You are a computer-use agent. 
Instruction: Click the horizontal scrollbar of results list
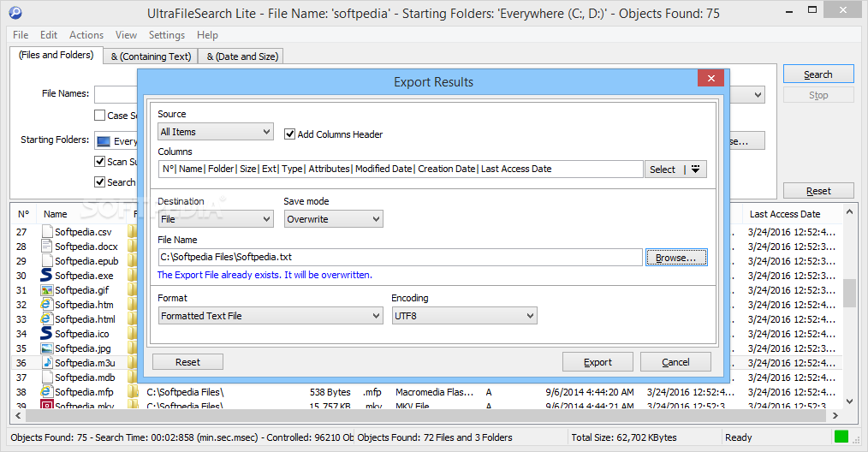coord(426,415)
